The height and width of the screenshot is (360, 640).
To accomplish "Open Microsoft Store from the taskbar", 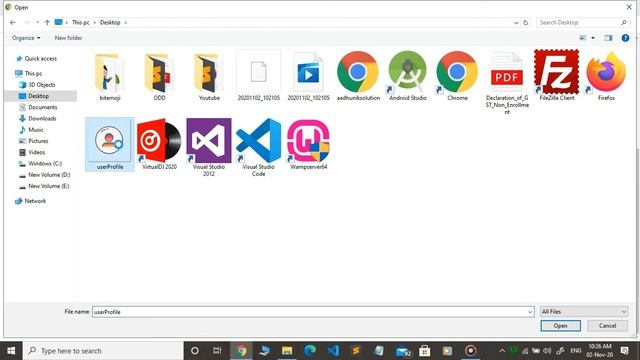I will (x=424, y=351).
